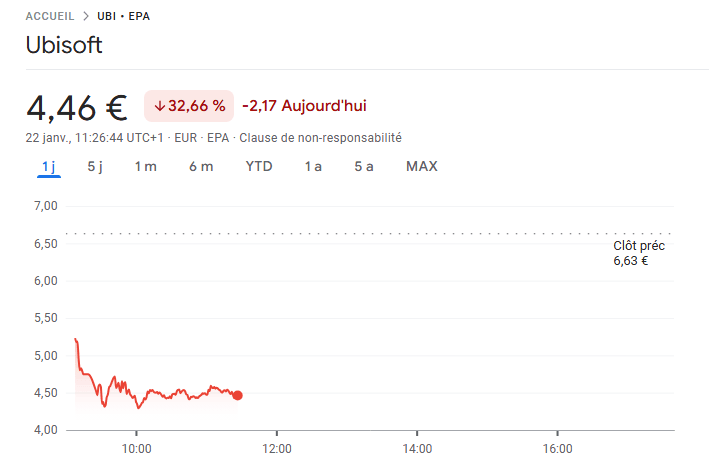Viewport: 709px width, 474px height.
Task: Open the 6 m chart range
Action: tap(201, 166)
